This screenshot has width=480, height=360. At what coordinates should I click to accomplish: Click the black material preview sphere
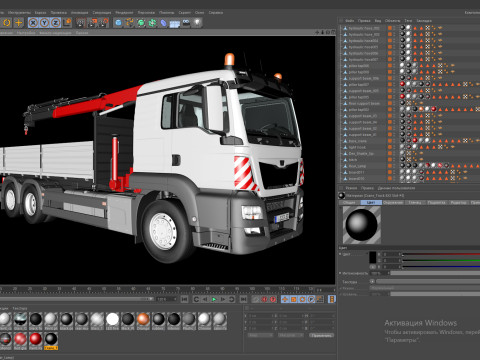(362, 225)
